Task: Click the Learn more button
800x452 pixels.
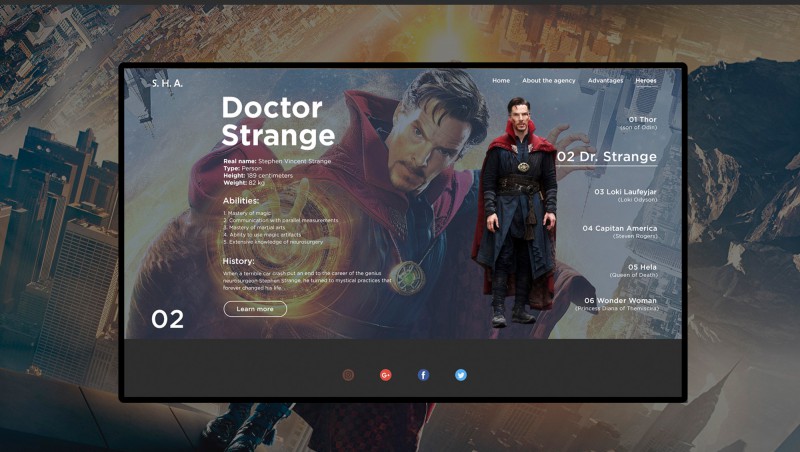Action: (x=255, y=309)
